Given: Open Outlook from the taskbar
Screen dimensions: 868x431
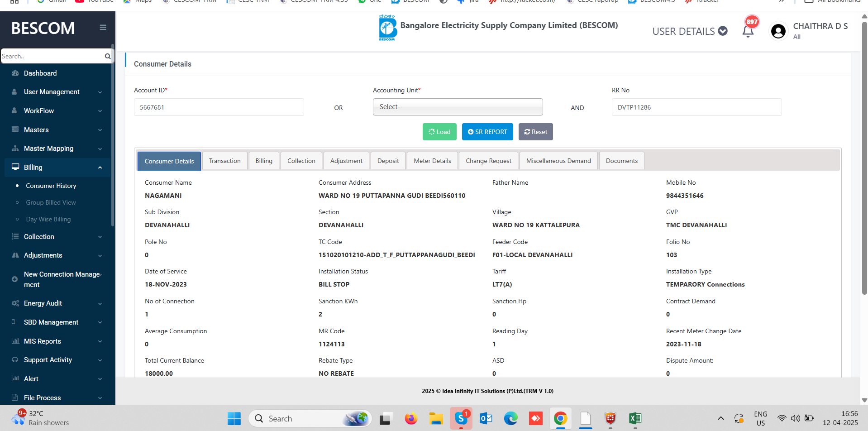Looking at the screenshot, I should click(x=486, y=419).
